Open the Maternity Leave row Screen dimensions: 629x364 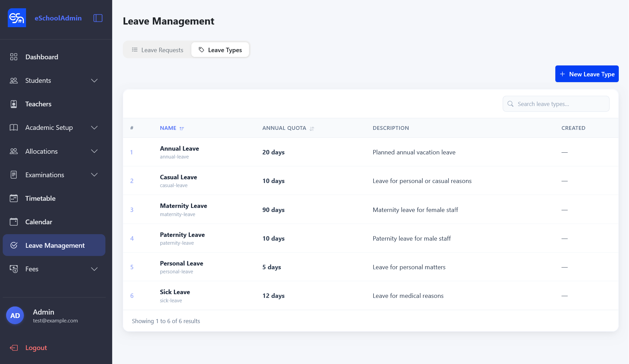pyautogui.click(x=370, y=210)
